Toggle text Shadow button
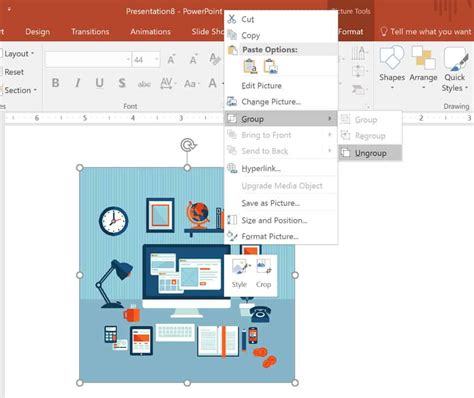The image size is (474, 398). (x=122, y=83)
